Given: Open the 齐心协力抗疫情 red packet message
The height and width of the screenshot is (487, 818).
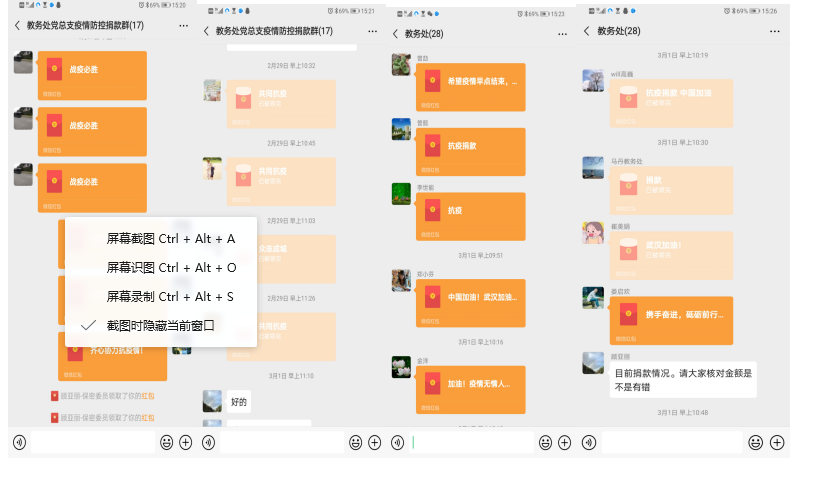Looking at the screenshot, I should click(x=112, y=353).
